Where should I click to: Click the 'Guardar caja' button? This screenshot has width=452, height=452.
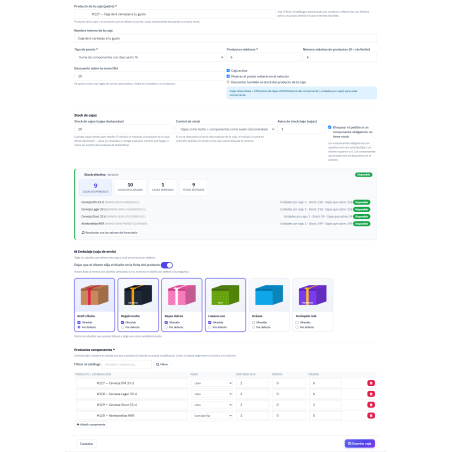point(360,443)
